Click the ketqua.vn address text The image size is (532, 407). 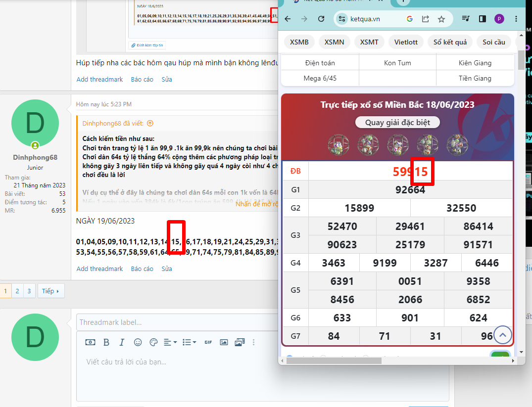(365, 19)
